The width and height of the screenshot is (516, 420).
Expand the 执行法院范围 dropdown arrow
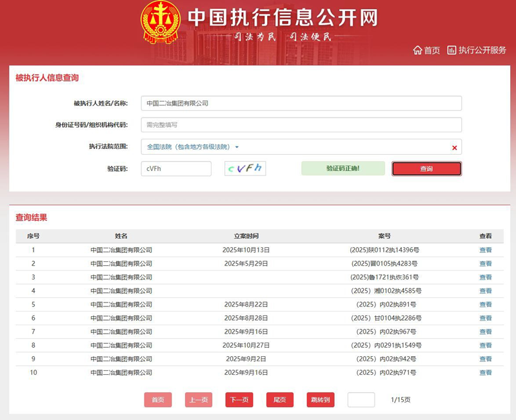[237, 147]
